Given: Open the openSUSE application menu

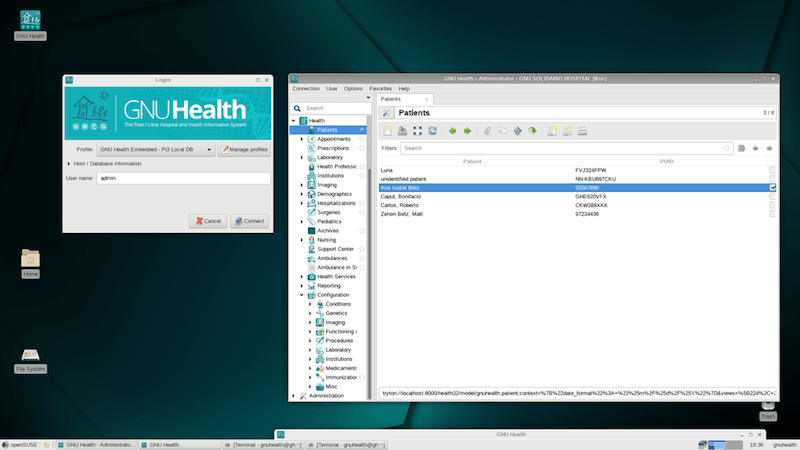Looking at the screenshot, I should coord(20,445).
